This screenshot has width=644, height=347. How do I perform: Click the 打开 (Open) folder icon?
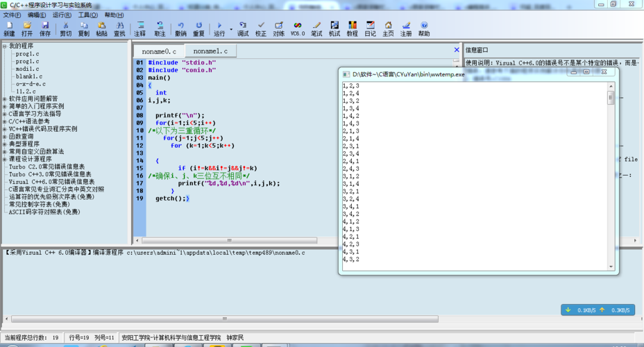click(x=27, y=28)
